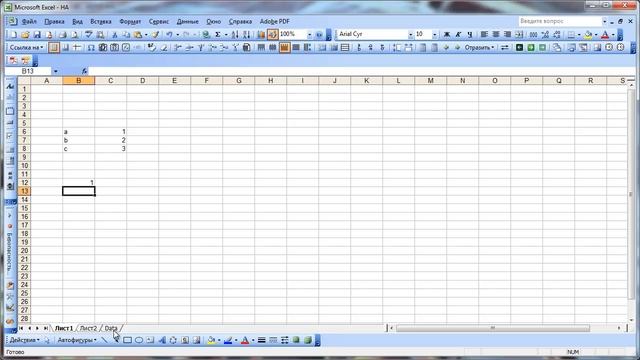Screen dimensions: 640x360
Task: Open the Вставка menu
Action: pyautogui.click(x=101, y=21)
